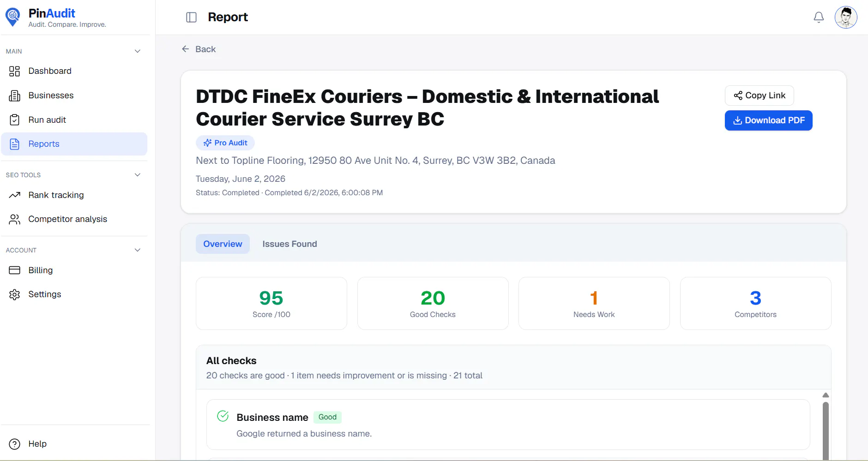Open Rank tracking tool

click(x=74, y=195)
